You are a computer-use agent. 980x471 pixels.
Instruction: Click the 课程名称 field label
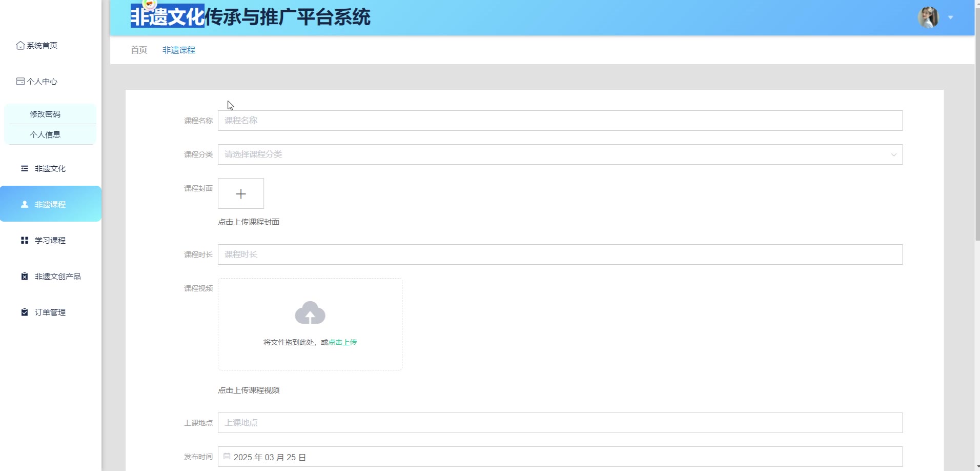tap(198, 121)
